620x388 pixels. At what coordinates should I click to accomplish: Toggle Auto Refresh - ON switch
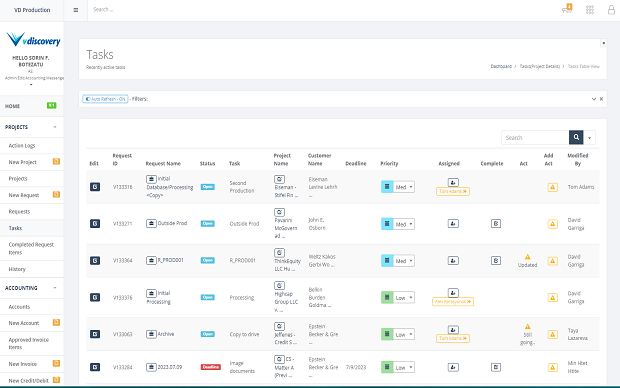pyautogui.click(x=105, y=99)
